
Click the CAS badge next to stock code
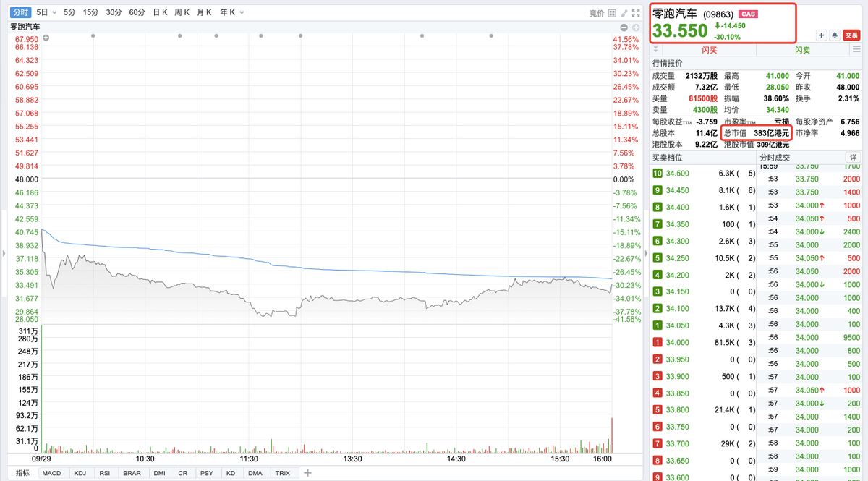tap(748, 13)
